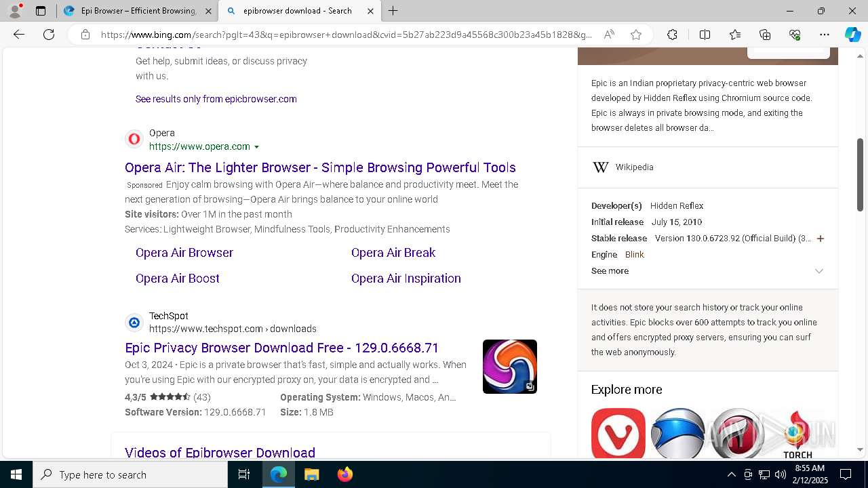Open the browser profile icon
The image size is (868, 488).
[x=15, y=11]
